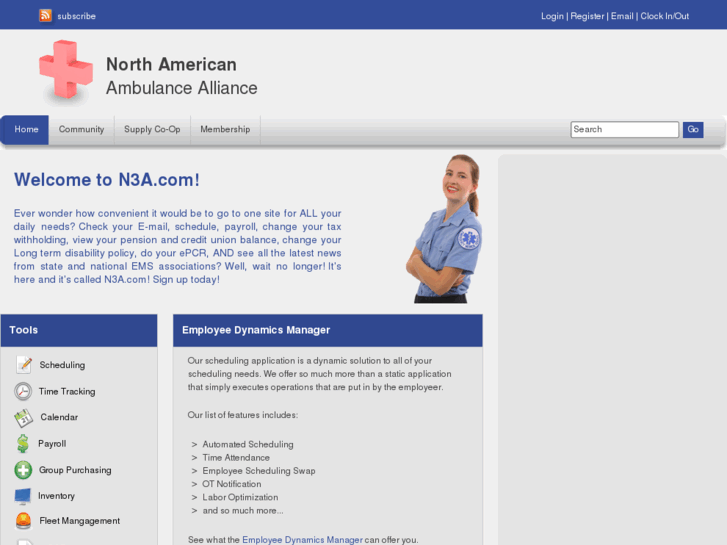Click the Time Attendance list item
The image size is (727, 545).
(x=236, y=457)
